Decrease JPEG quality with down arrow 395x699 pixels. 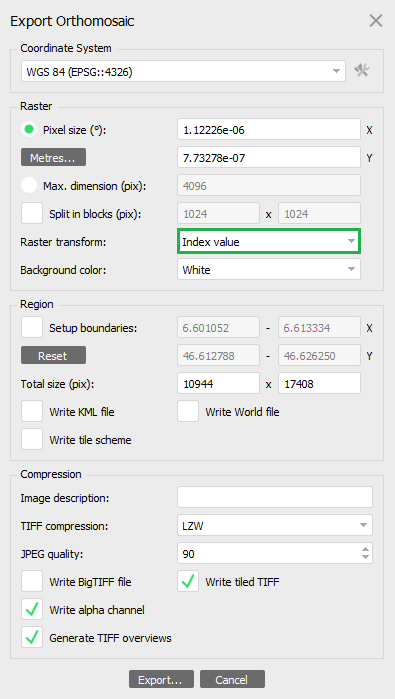tap(366, 557)
